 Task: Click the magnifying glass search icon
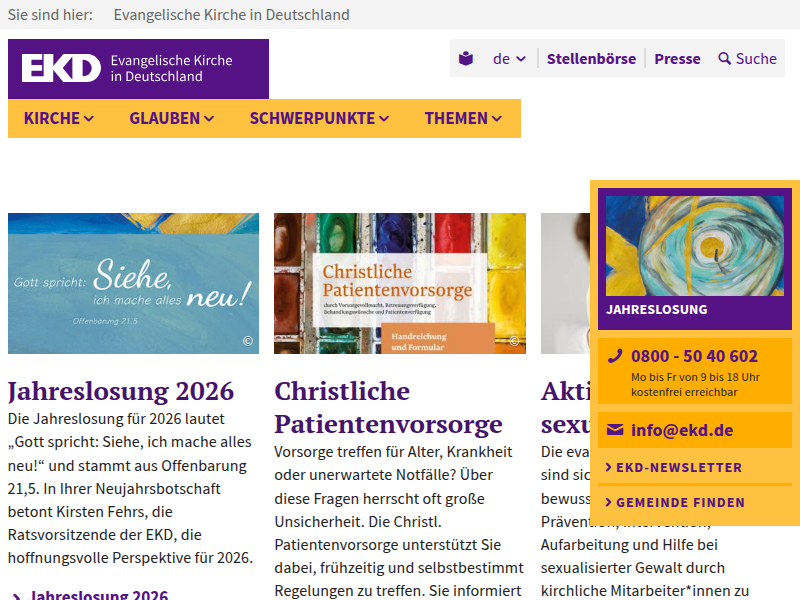(725, 59)
